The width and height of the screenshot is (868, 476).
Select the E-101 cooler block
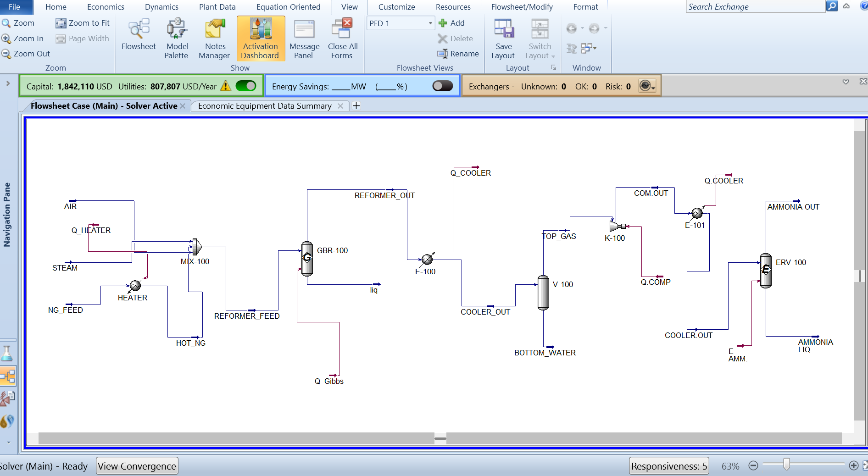(697, 213)
